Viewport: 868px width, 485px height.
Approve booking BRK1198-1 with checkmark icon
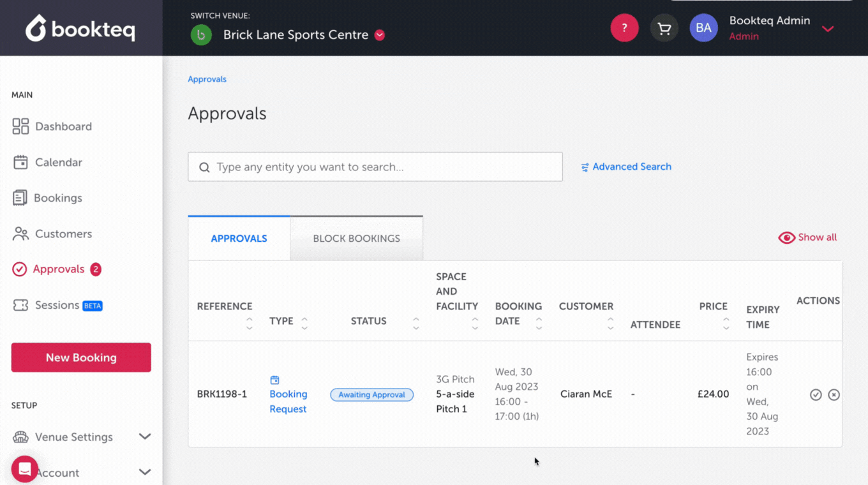point(815,395)
